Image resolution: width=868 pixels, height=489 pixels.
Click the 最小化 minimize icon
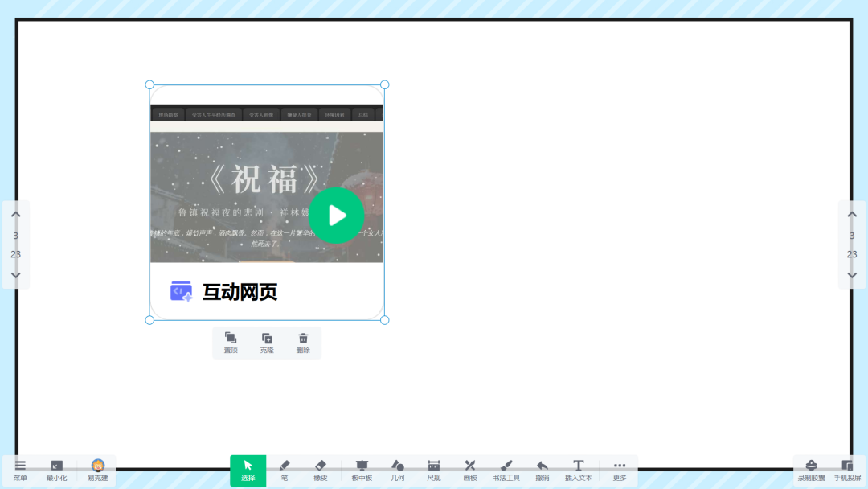[x=56, y=471]
